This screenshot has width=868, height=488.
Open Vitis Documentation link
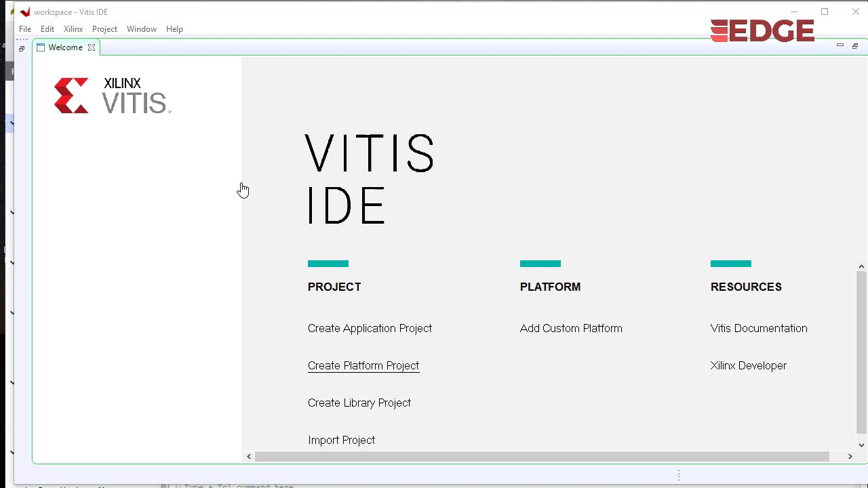[759, 328]
